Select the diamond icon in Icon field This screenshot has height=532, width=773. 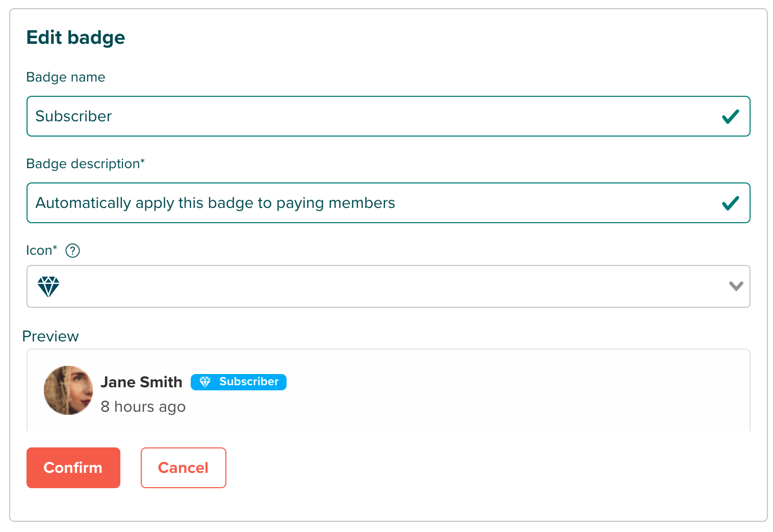pyautogui.click(x=48, y=287)
